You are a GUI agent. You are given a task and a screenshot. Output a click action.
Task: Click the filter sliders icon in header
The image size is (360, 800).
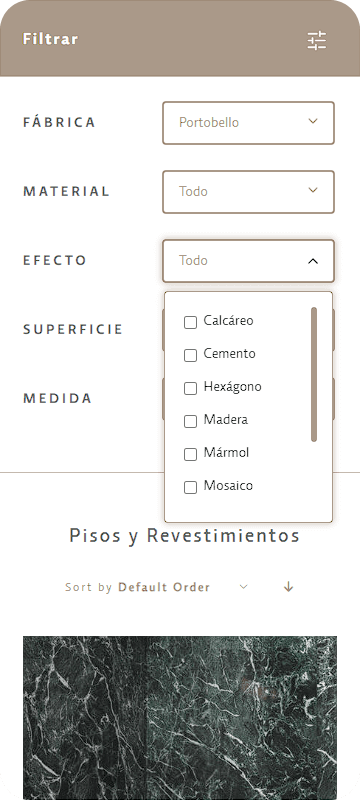[x=317, y=41]
